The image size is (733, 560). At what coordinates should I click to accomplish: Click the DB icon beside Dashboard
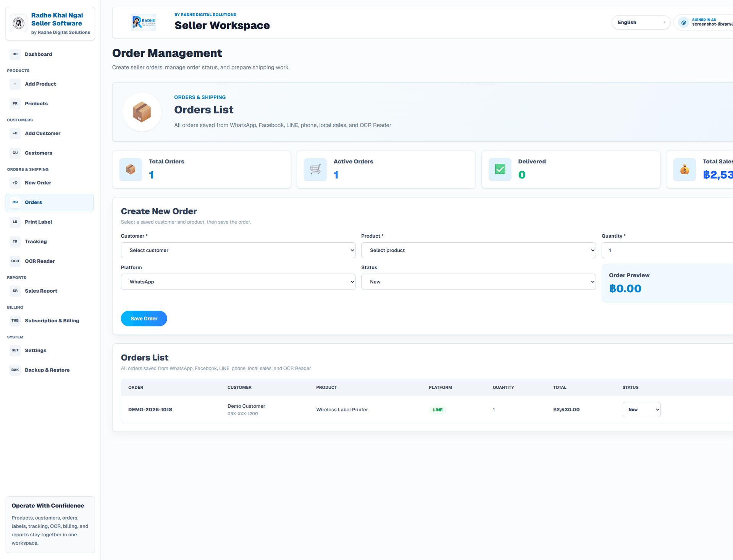15,54
